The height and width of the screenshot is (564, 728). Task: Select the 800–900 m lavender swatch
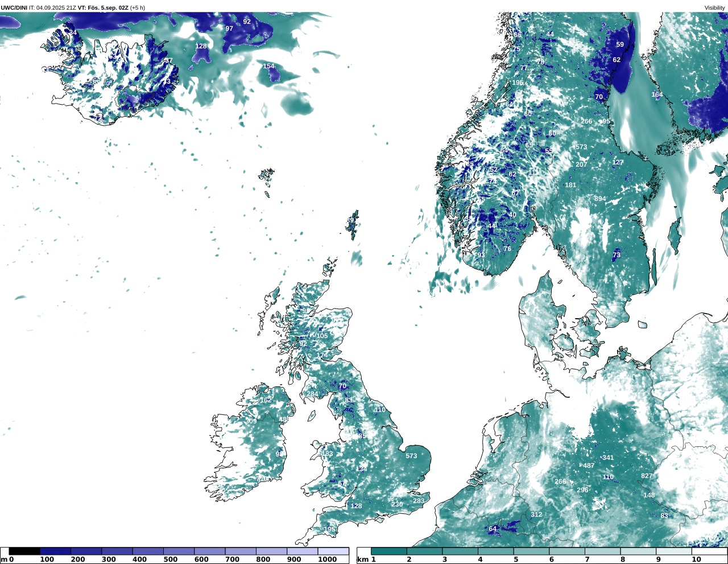(x=271, y=551)
